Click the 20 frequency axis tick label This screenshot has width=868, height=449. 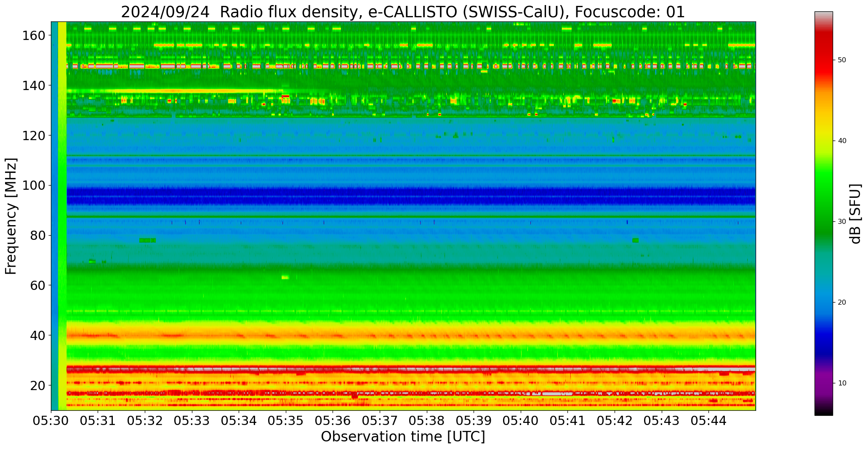point(37,385)
